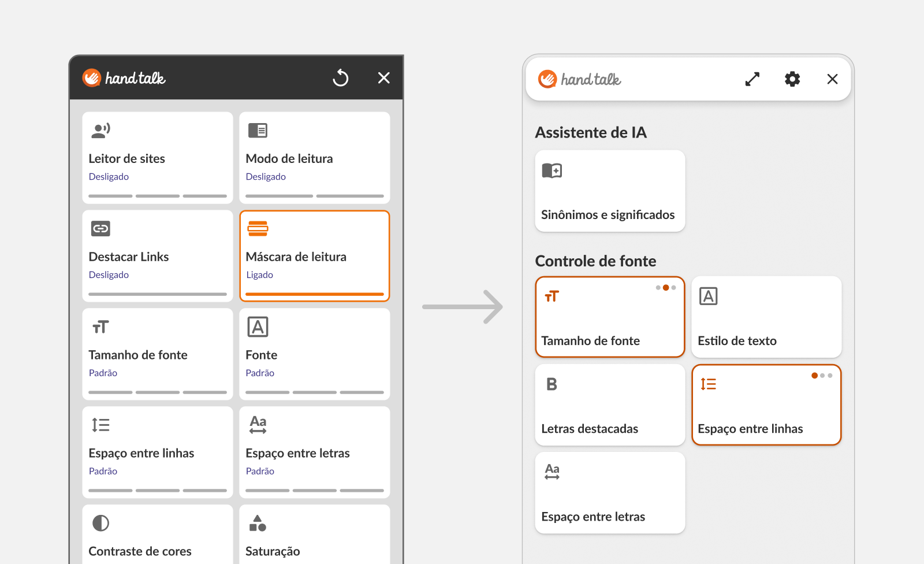924x564 pixels.
Task: Close the light Hand Talk panel on the right
Action: [x=832, y=79]
